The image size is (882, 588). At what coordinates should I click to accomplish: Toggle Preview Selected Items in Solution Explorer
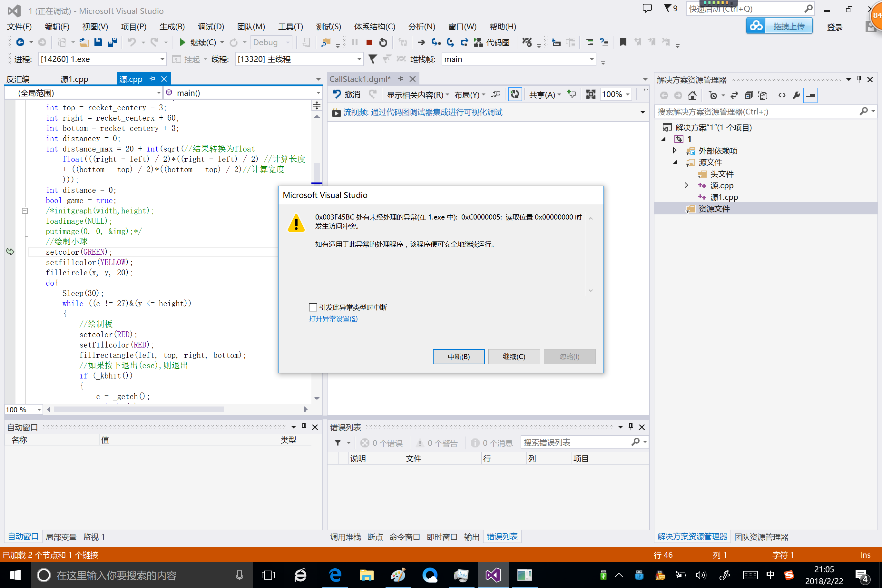[x=810, y=96]
